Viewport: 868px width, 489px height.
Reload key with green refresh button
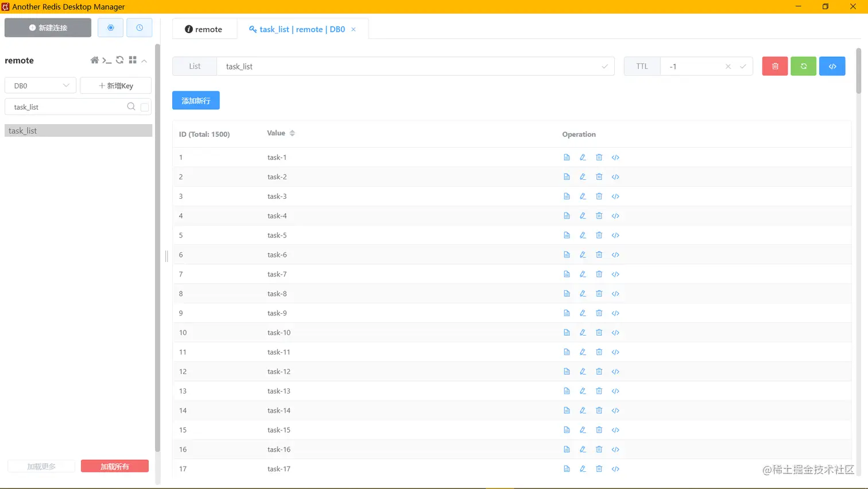804,66
